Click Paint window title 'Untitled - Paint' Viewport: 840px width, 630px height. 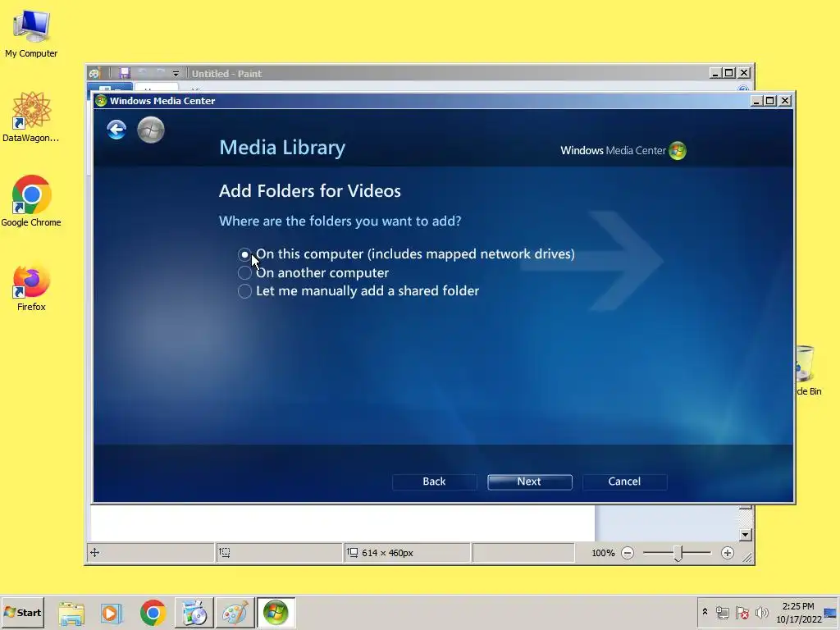point(226,74)
